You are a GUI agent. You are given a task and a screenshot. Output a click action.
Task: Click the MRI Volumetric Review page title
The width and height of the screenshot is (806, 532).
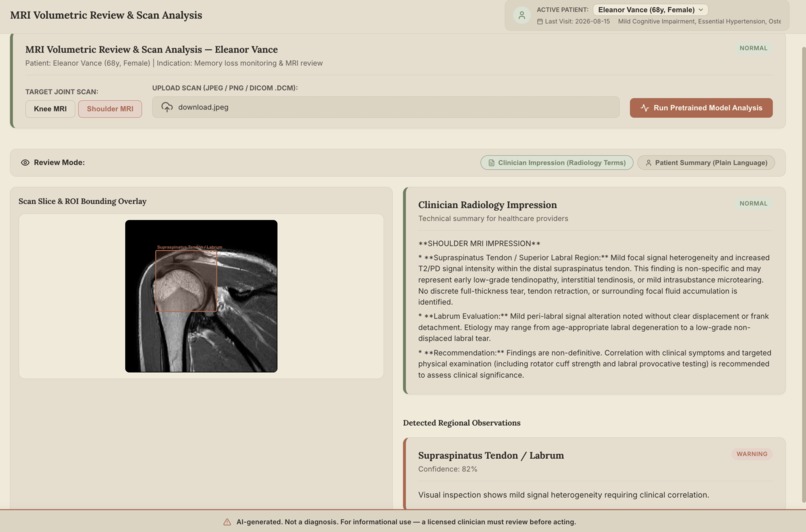[106, 15]
